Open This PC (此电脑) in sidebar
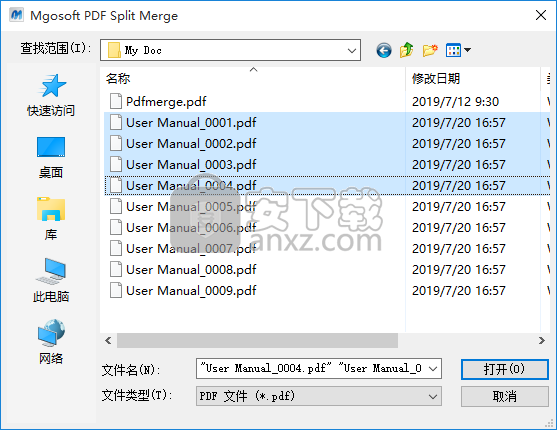 pos(51,280)
